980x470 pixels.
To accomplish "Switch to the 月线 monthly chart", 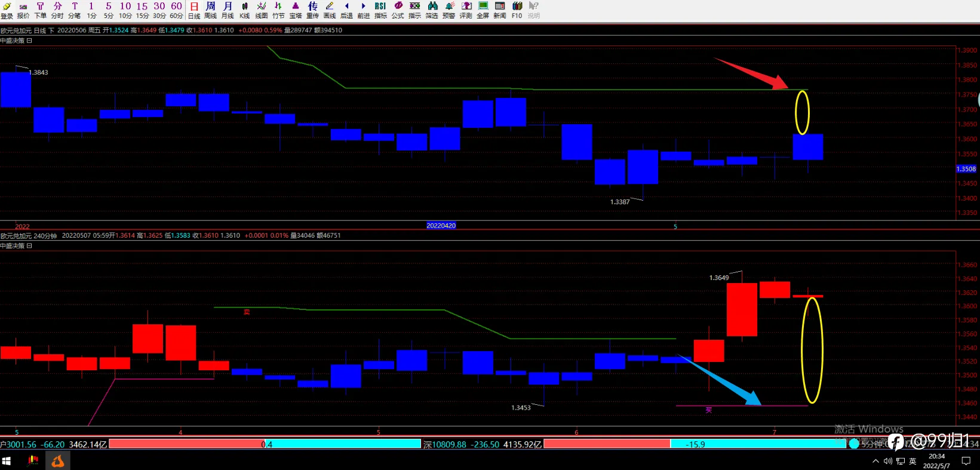I will pos(228,10).
